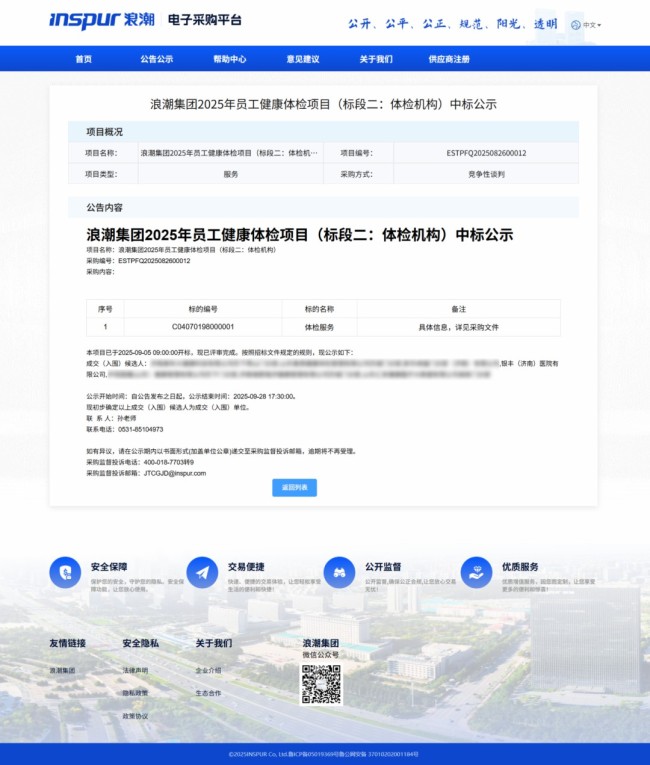
Task: Click the 公开监督 binoculars icon
Action: [339, 572]
